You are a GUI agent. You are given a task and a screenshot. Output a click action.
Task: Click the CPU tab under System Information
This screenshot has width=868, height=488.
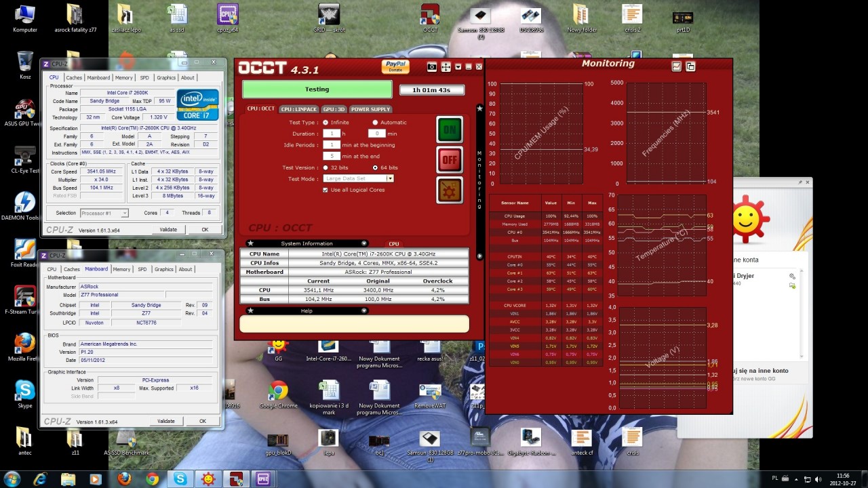coord(393,244)
